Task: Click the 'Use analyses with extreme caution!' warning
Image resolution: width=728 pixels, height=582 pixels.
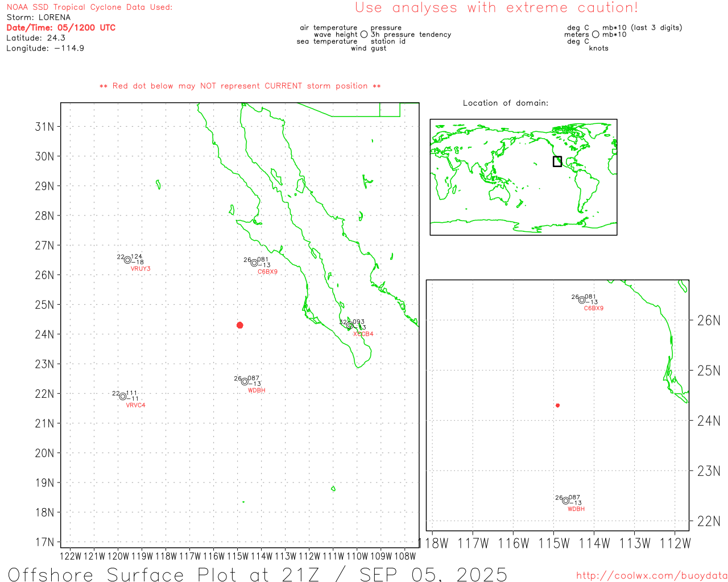Action: click(497, 7)
